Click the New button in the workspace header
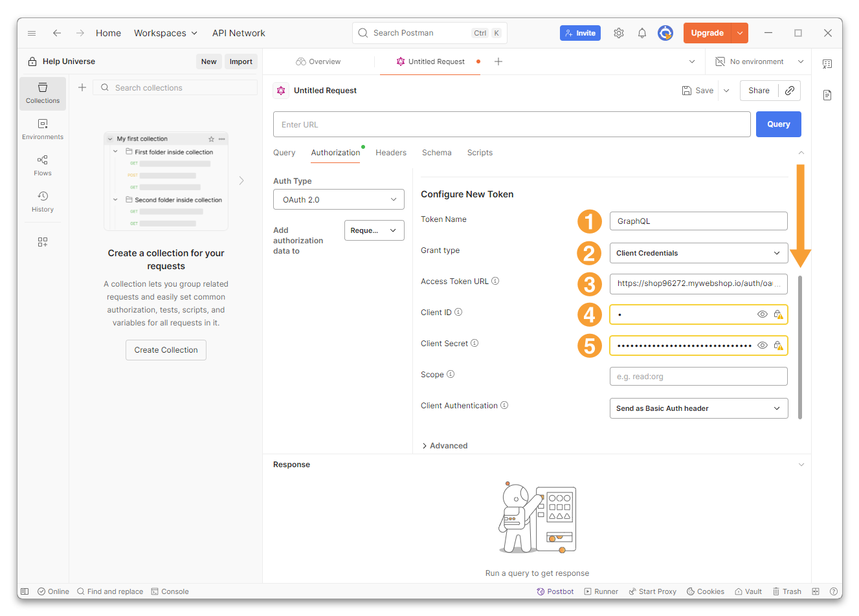This screenshot has height=616, width=859. point(208,61)
